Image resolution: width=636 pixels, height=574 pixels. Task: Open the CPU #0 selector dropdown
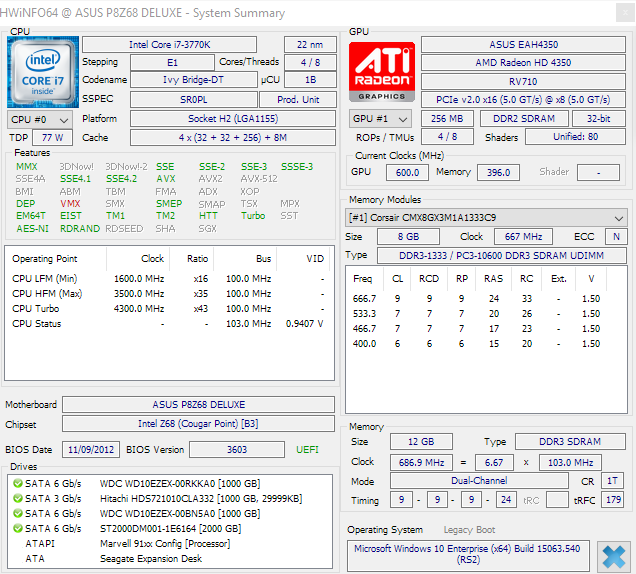click(40, 120)
